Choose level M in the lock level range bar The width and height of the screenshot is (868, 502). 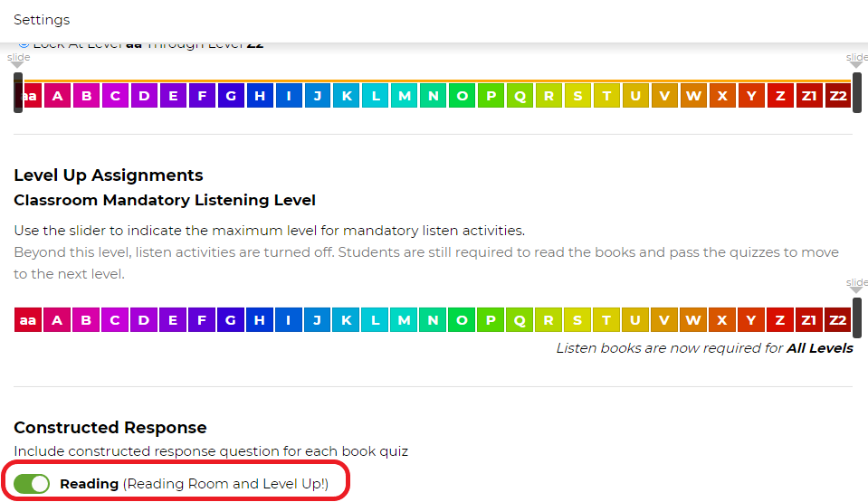pos(404,96)
